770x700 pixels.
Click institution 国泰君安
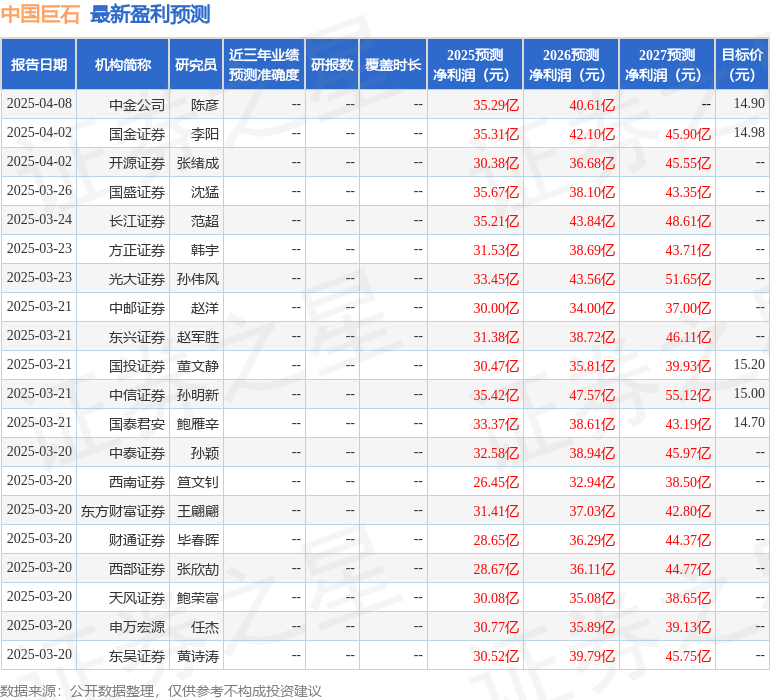pos(137,423)
